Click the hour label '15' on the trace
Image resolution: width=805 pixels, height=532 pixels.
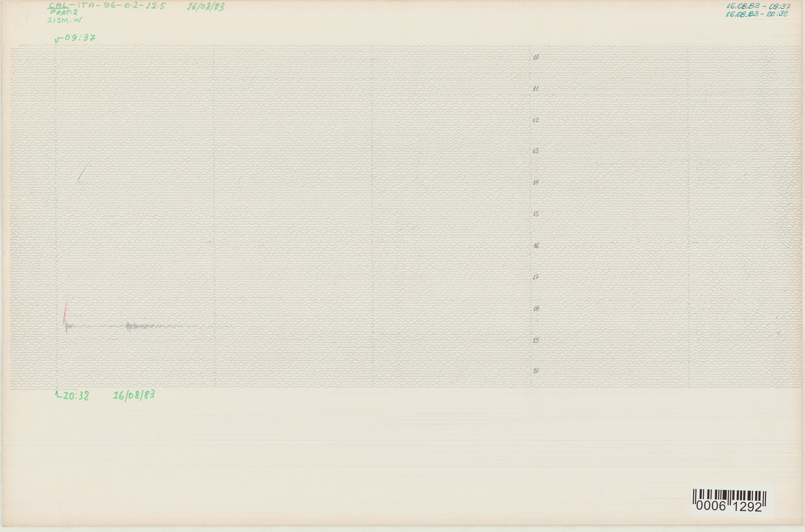pyautogui.click(x=536, y=214)
